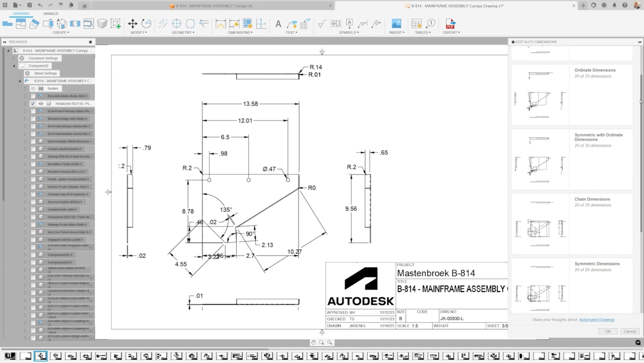Toggle visibility eye for Bodies folder

click(33, 89)
